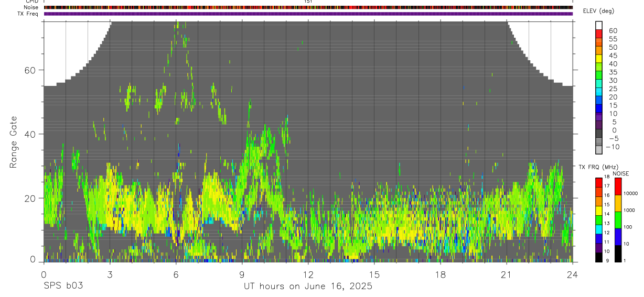Click the black segment of the NOISE color bar
This screenshot has width=644, height=297.
coord(618,254)
